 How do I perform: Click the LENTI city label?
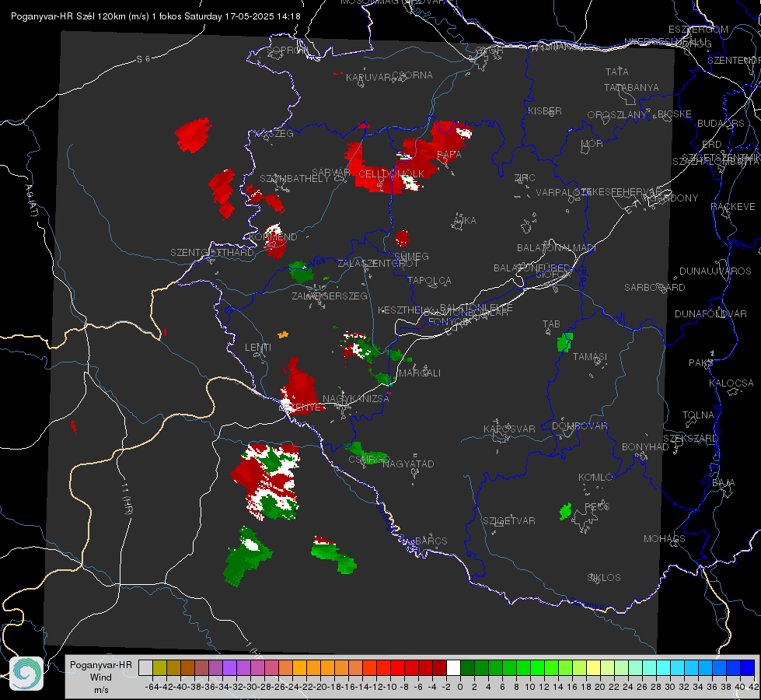258,348
